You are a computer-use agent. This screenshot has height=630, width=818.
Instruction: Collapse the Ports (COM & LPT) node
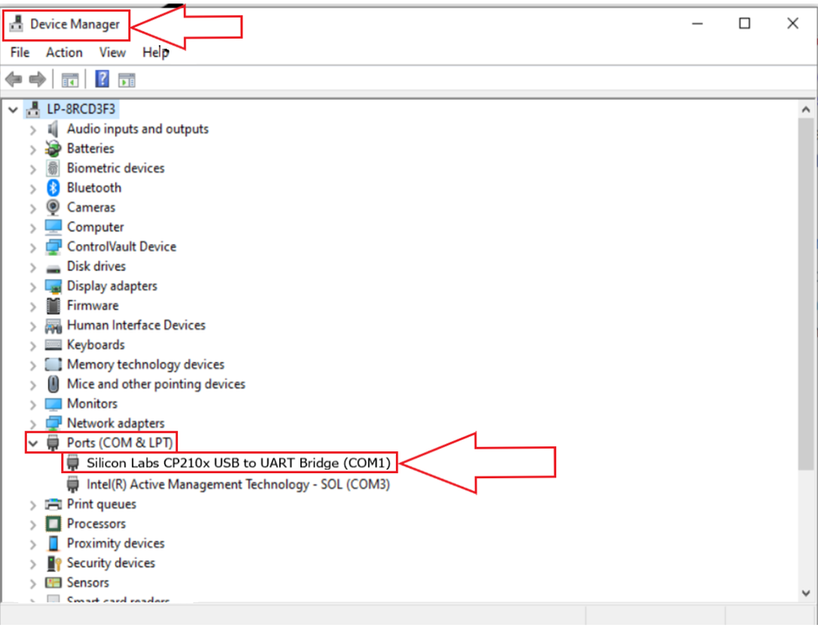tap(33, 443)
